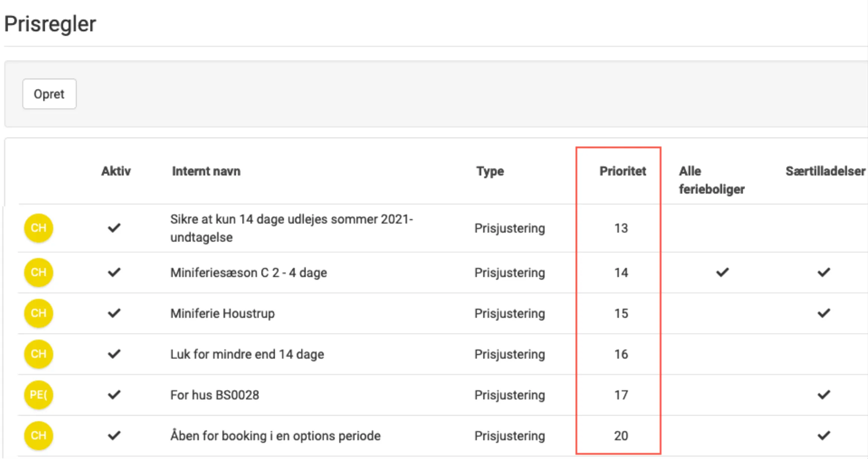The height and width of the screenshot is (459, 868).
Task: Open rule Åben for booking i en options periode
Action: pyautogui.click(x=275, y=436)
